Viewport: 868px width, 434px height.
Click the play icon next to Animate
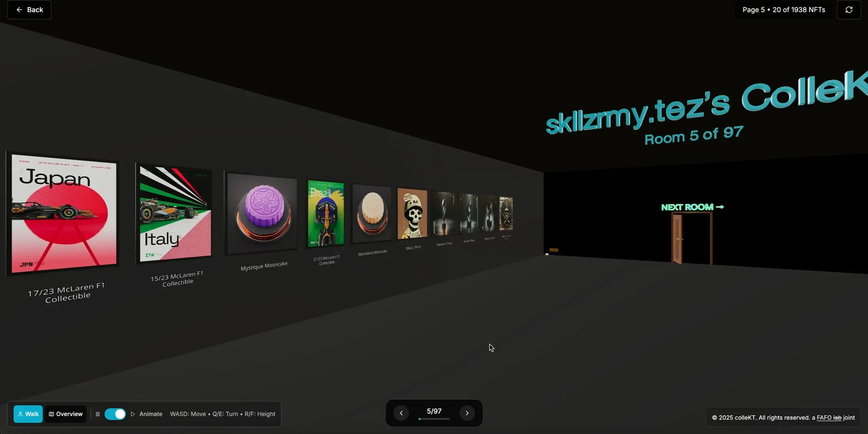tap(133, 414)
